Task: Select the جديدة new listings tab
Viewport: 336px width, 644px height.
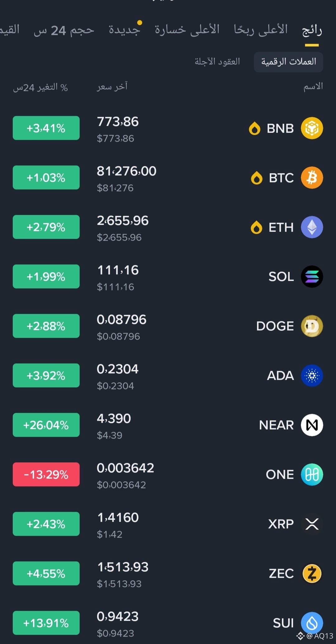Action: [124, 30]
